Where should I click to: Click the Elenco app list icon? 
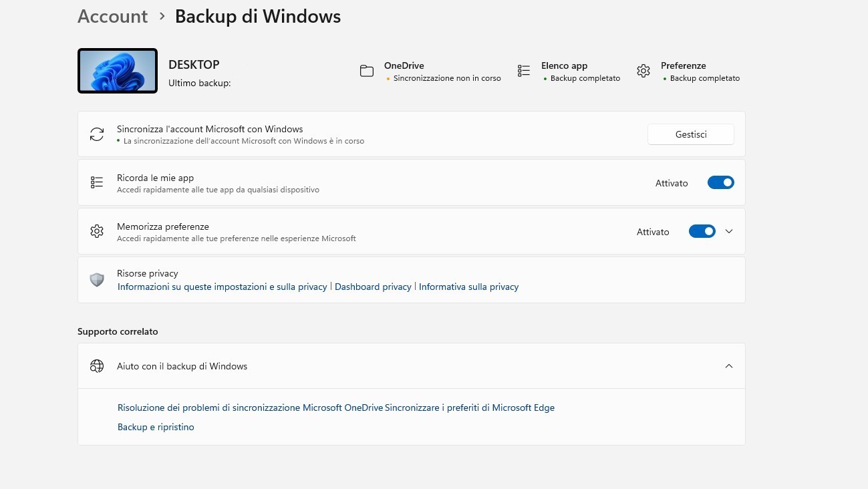tap(524, 71)
